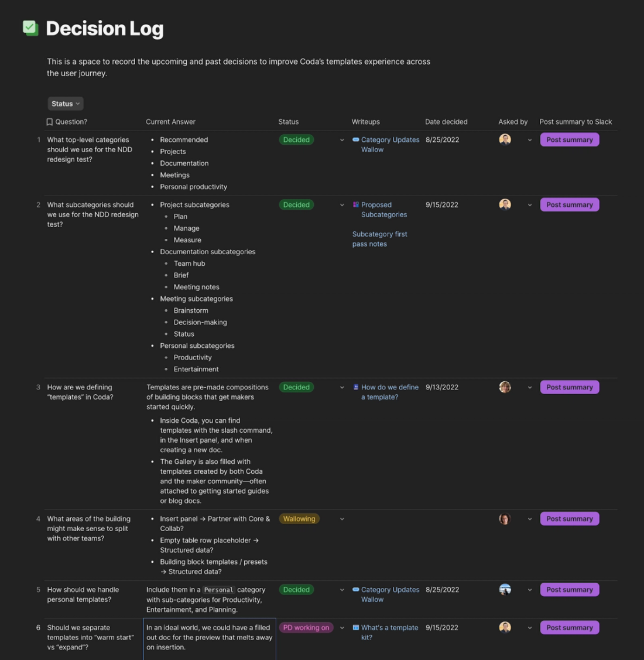The width and height of the screenshot is (644, 660).
Task: Click the selected answer cell in row 6
Action: pos(210,639)
